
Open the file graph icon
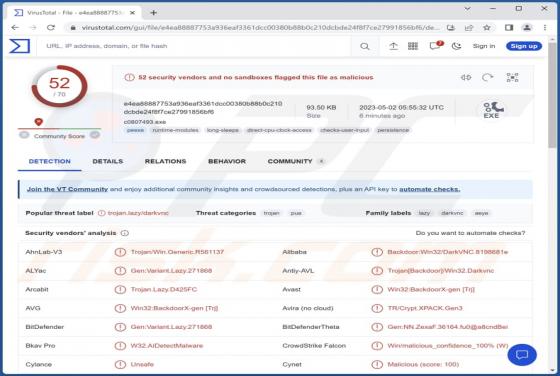(512, 77)
